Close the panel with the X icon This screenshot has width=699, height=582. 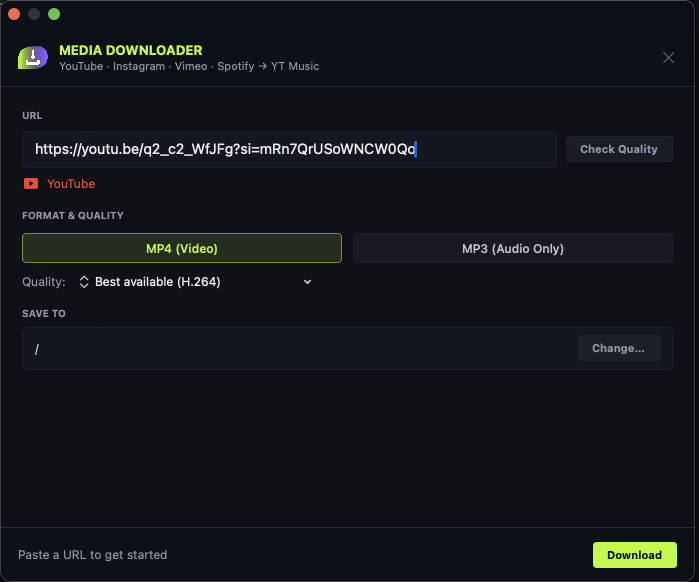click(668, 57)
